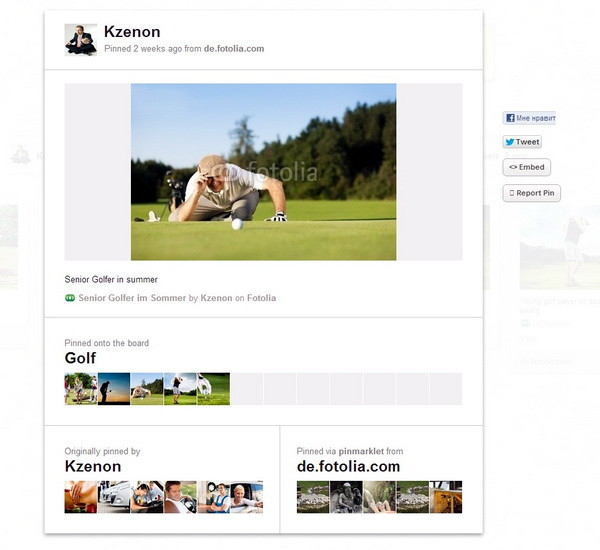Screen dimensions: 600x550
Task: Open the main senior golfer image
Action: [263, 172]
